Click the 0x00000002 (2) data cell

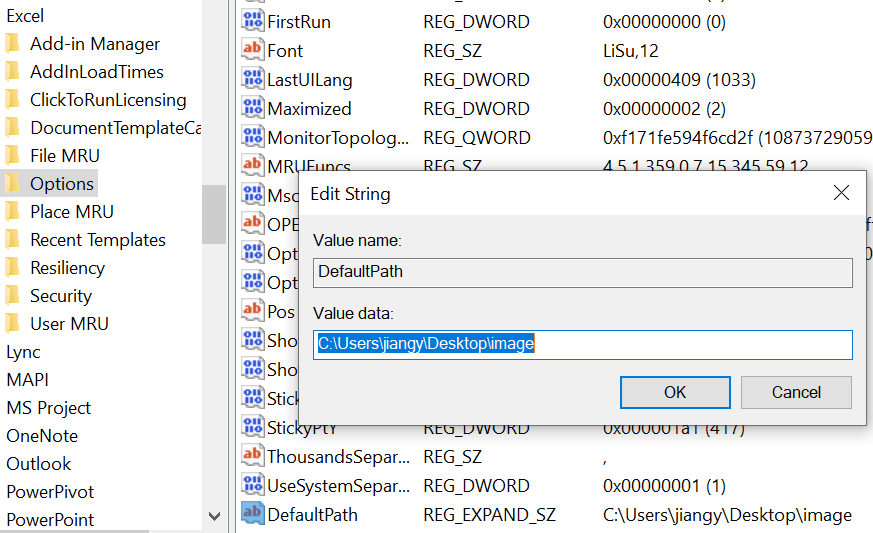point(664,109)
